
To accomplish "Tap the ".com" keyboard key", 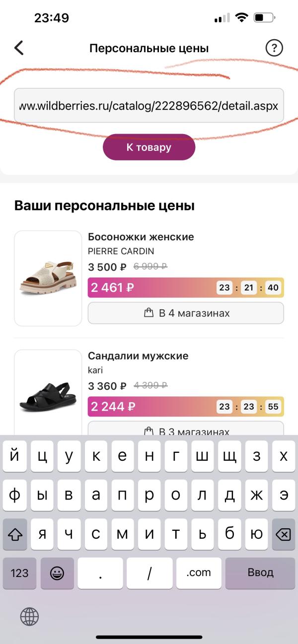I will pos(199,573).
